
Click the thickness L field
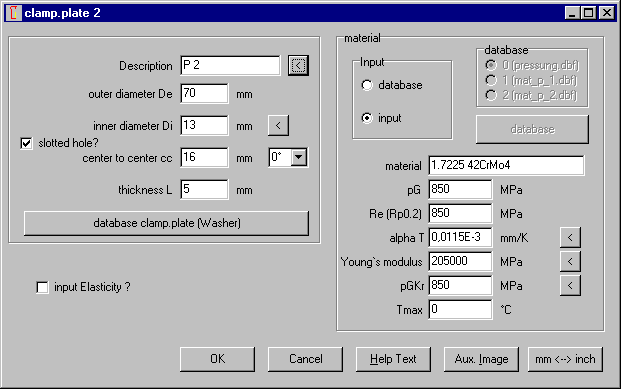204,189
